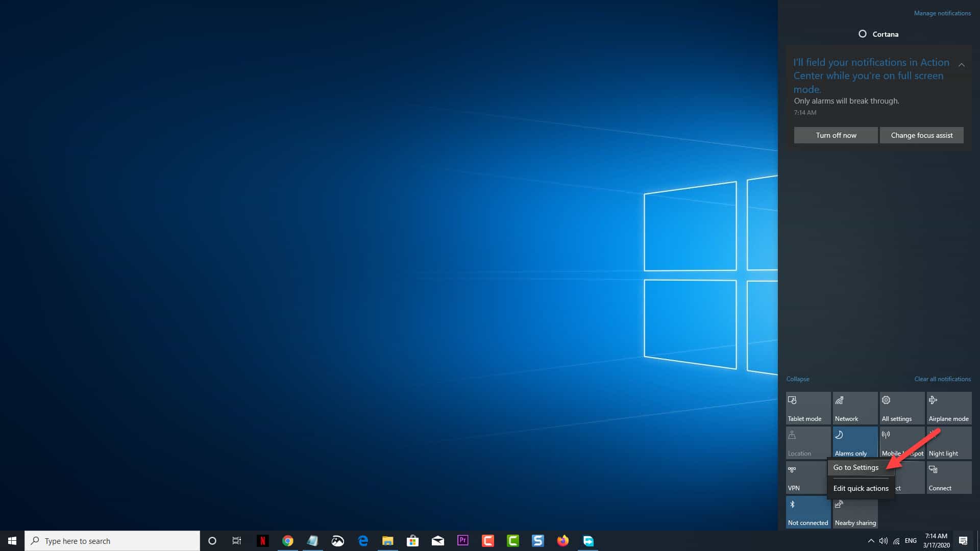The image size is (980, 551).
Task: Collapse the quick actions area
Action: click(798, 379)
